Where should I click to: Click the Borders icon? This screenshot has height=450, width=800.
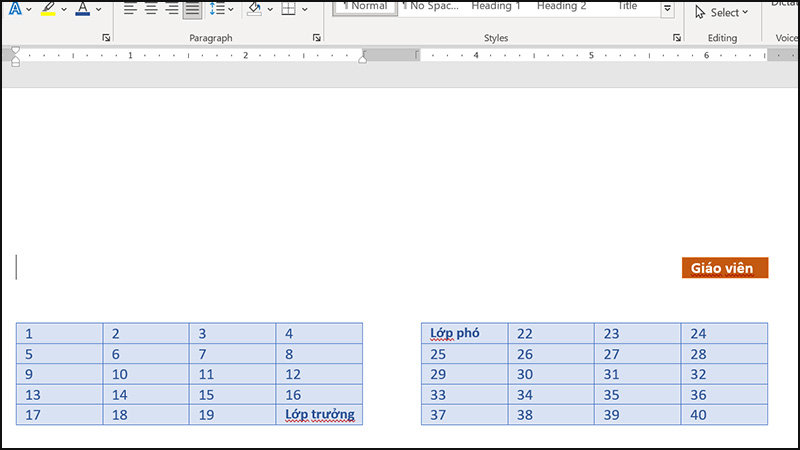288,9
